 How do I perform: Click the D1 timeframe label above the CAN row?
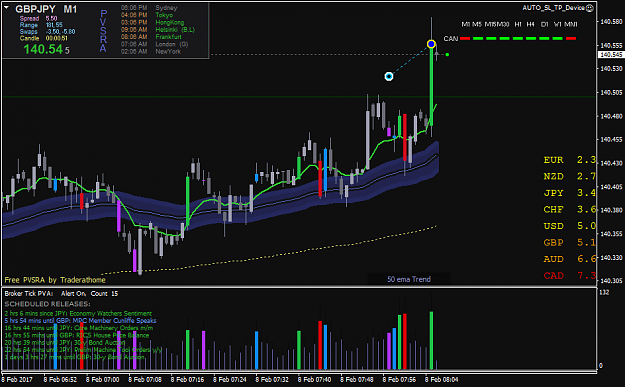544,24
